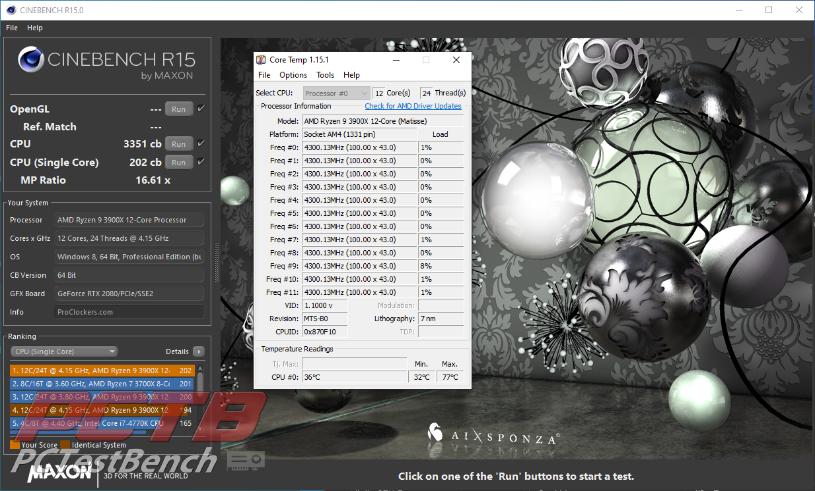
Task: Click Freq #9 load value 8%
Action: pos(441,266)
